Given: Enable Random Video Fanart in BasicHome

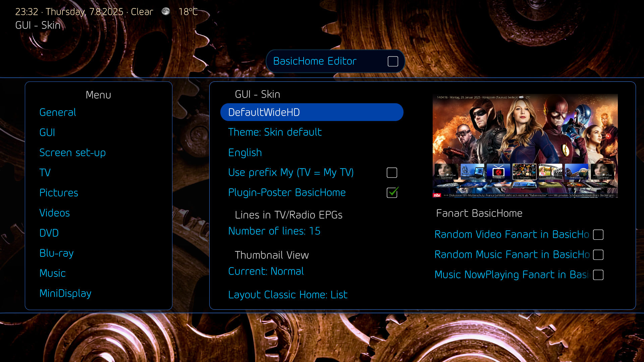Looking at the screenshot, I should [598, 235].
